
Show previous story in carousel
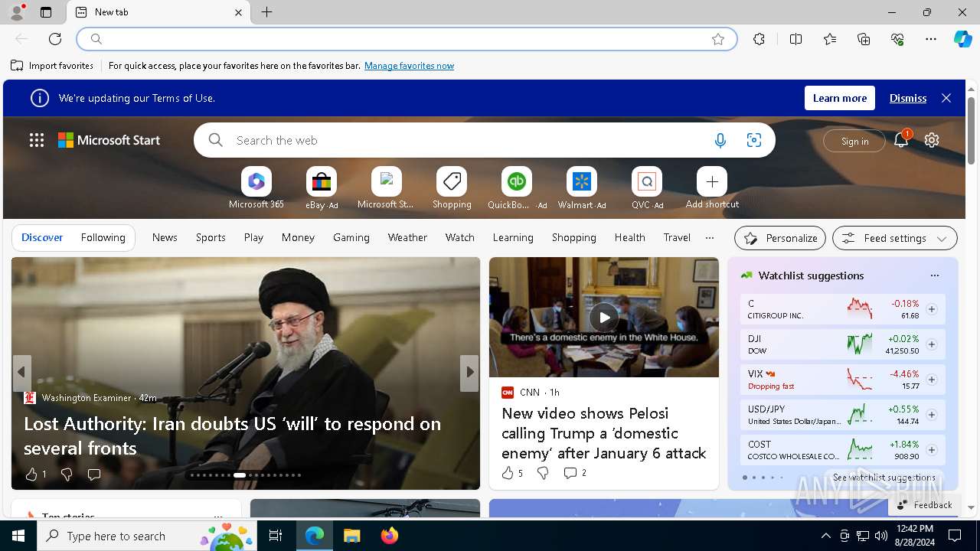22,373
